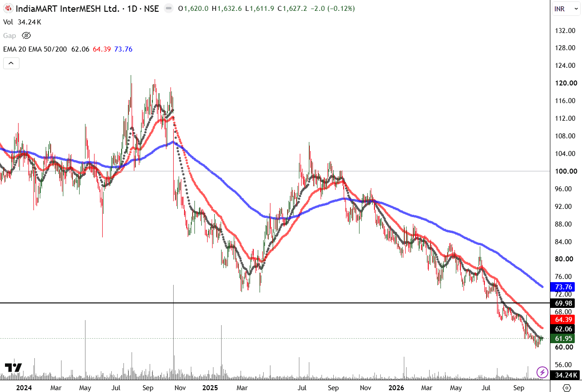
Task: Select the EMA 20 EMA 50/200 legend label
Action: [35, 49]
